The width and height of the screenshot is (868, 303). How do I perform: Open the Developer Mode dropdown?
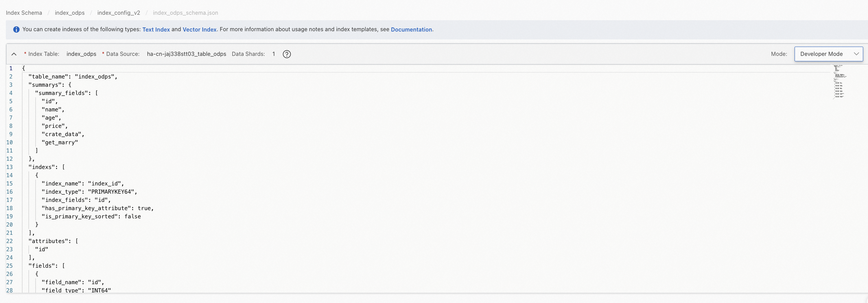point(829,54)
